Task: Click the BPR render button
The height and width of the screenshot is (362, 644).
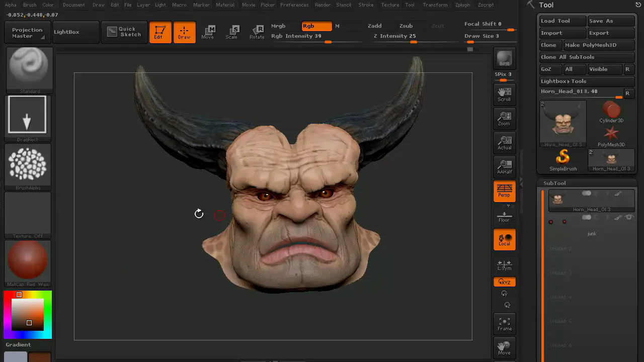Action: 504,59
